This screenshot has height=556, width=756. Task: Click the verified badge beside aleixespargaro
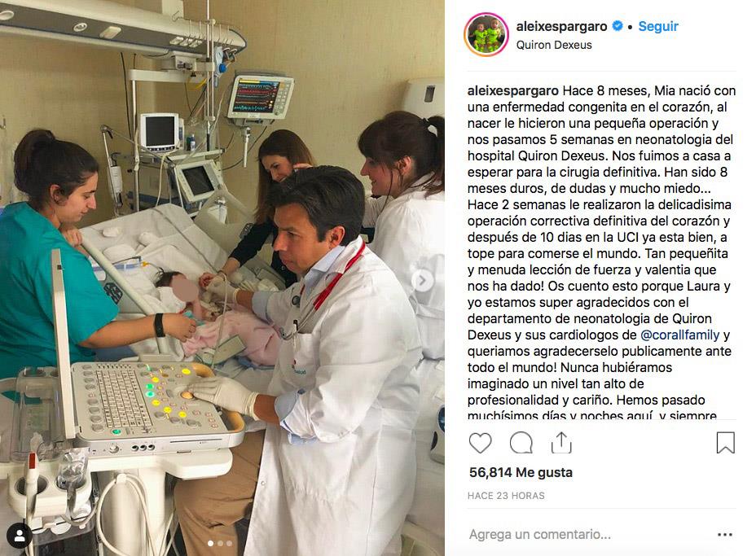click(618, 26)
